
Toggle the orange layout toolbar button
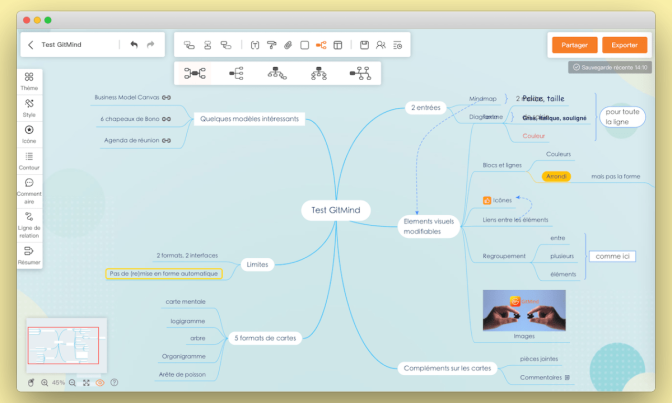[321, 45]
